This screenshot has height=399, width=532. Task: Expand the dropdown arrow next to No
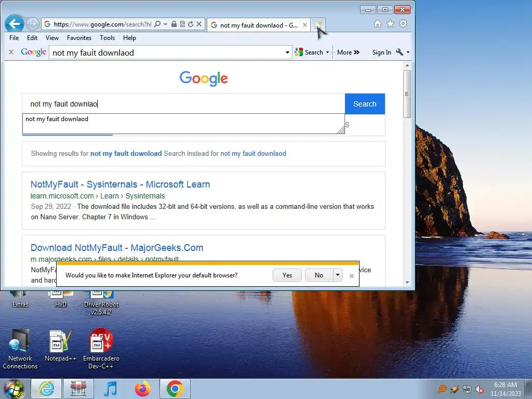[338, 275]
